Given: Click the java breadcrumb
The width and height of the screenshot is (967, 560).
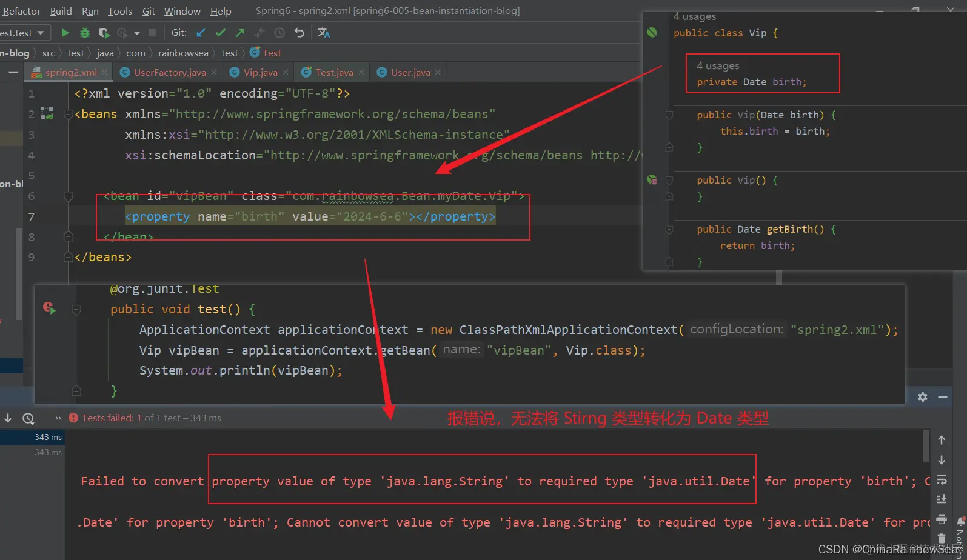Looking at the screenshot, I should 105,53.
